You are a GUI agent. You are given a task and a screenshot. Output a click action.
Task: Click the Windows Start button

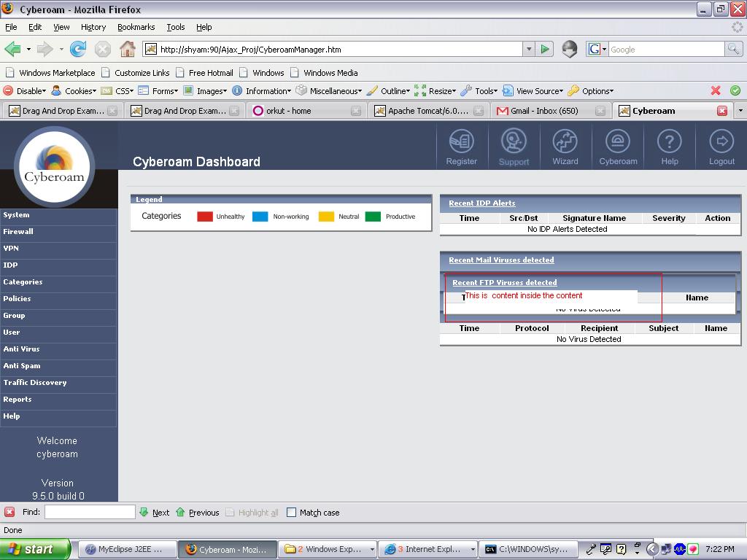point(35,549)
